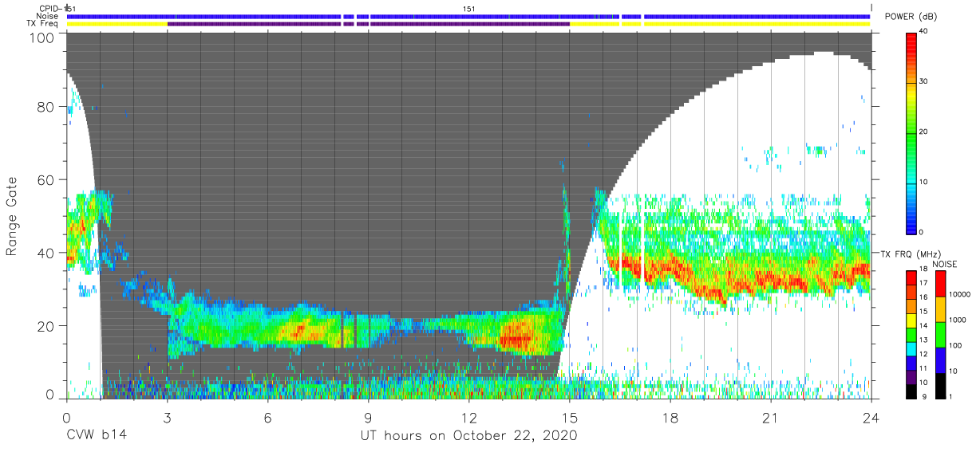Click the 12 tick on UT hours axis

468,416
